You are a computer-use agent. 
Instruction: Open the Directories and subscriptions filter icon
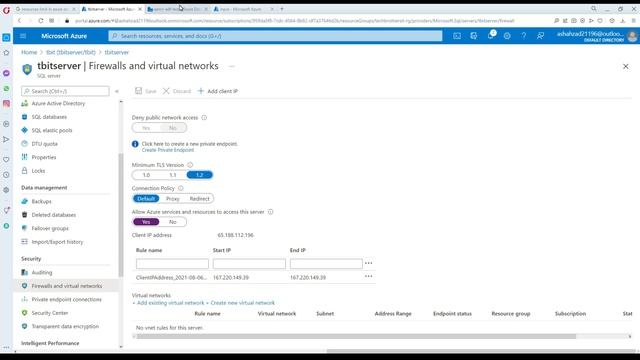tap(473, 36)
